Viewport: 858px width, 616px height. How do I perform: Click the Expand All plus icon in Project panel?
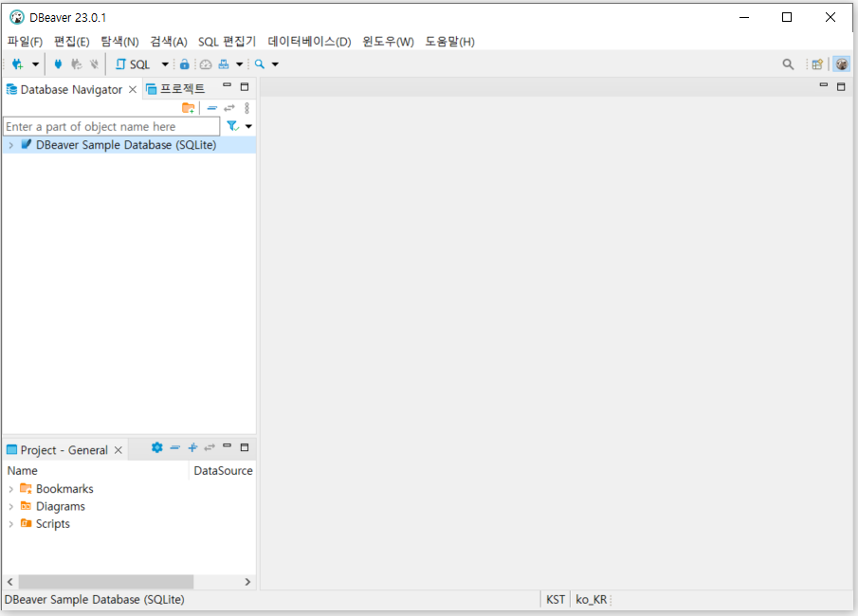[192, 447]
